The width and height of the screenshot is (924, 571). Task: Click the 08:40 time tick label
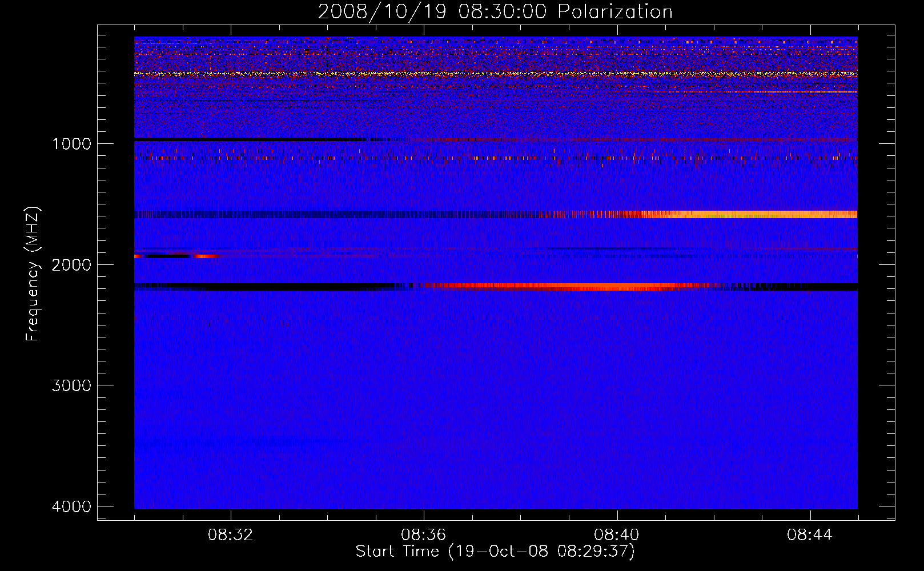click(617, 535)
